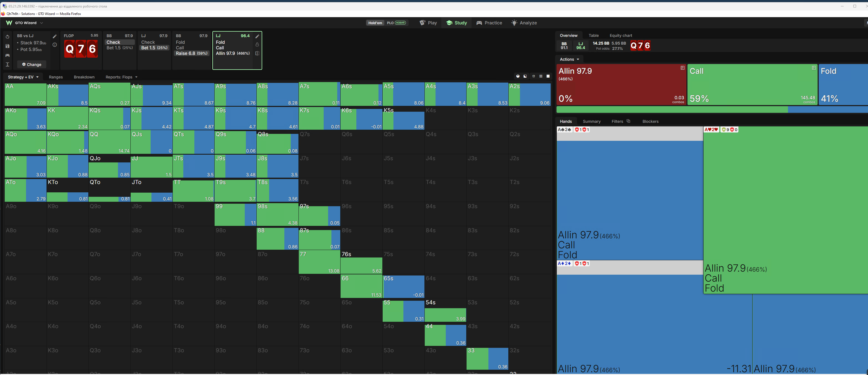
Task: Click the lock icon on LJ action card
Action: click(x=257, y=45)
